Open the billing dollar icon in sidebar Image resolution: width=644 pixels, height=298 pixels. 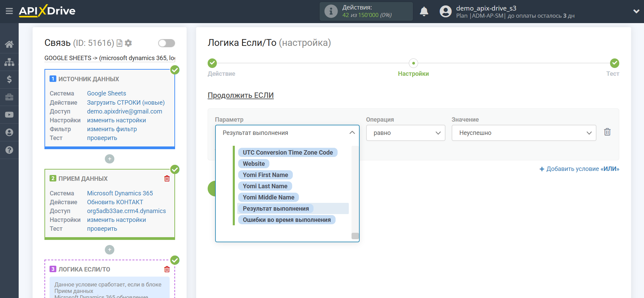[x=9, y=80]
